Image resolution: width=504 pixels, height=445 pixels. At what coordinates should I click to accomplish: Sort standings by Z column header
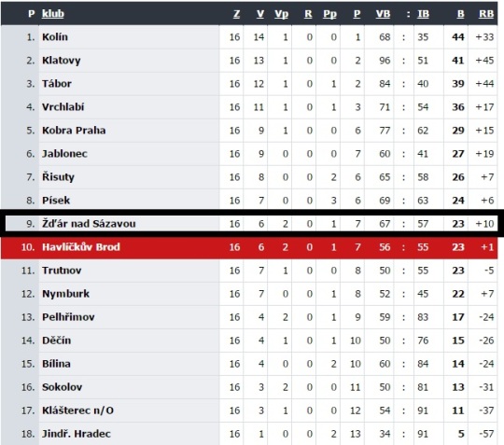click(236, 14)
